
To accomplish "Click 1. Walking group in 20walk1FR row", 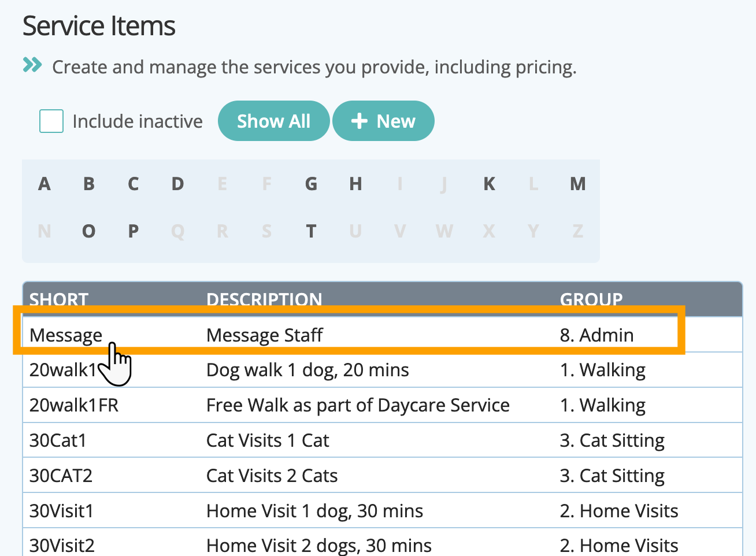I will coord(603,405).
